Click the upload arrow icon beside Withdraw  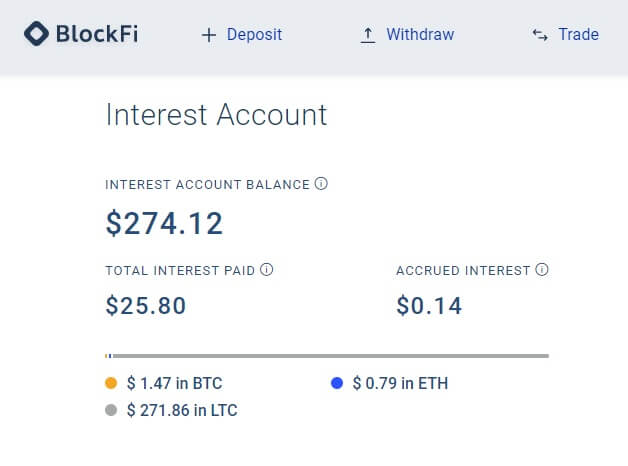pyautogui.click(x=368, y=35)
